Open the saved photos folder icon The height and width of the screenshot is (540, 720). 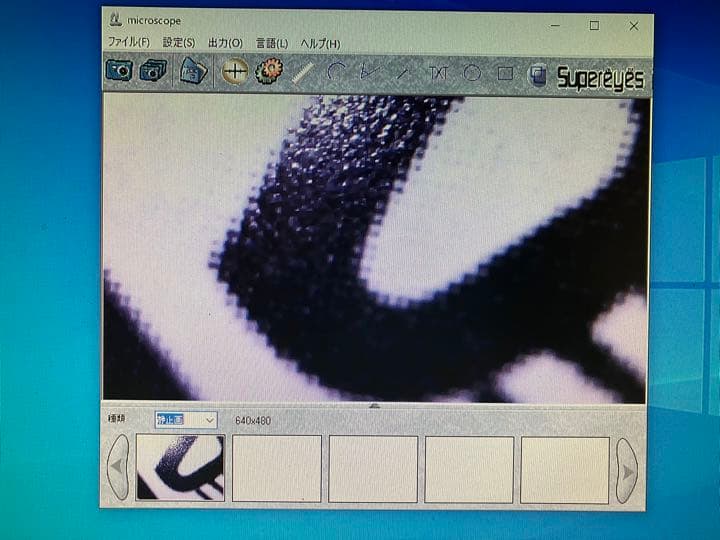tap(193, 71)
